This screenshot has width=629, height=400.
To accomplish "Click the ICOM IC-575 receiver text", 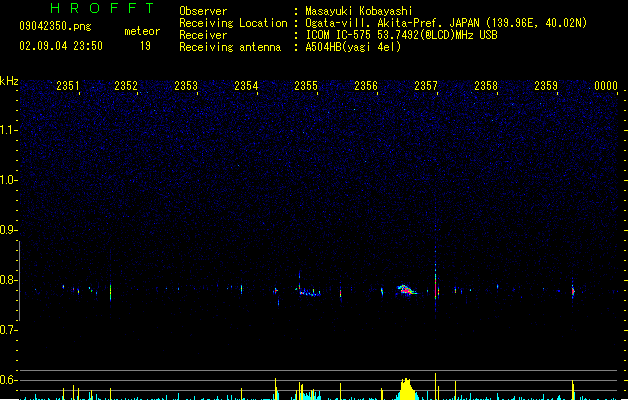I will [401, 35].
